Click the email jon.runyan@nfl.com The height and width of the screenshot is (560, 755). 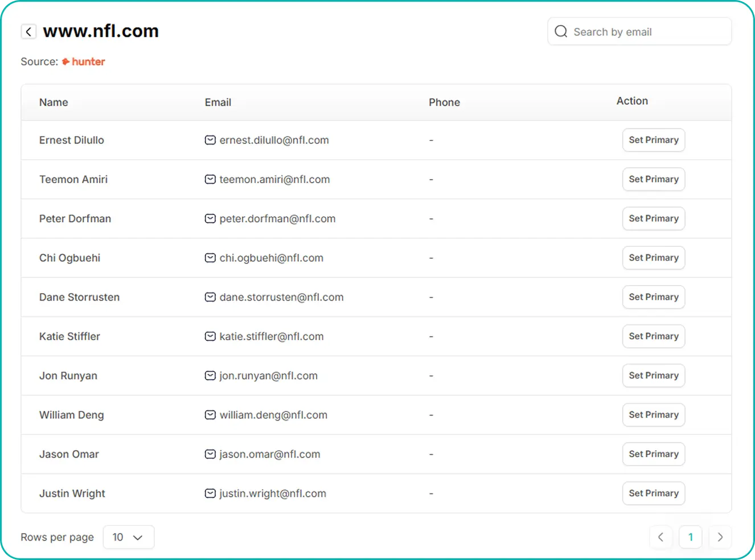pos(269,376)
